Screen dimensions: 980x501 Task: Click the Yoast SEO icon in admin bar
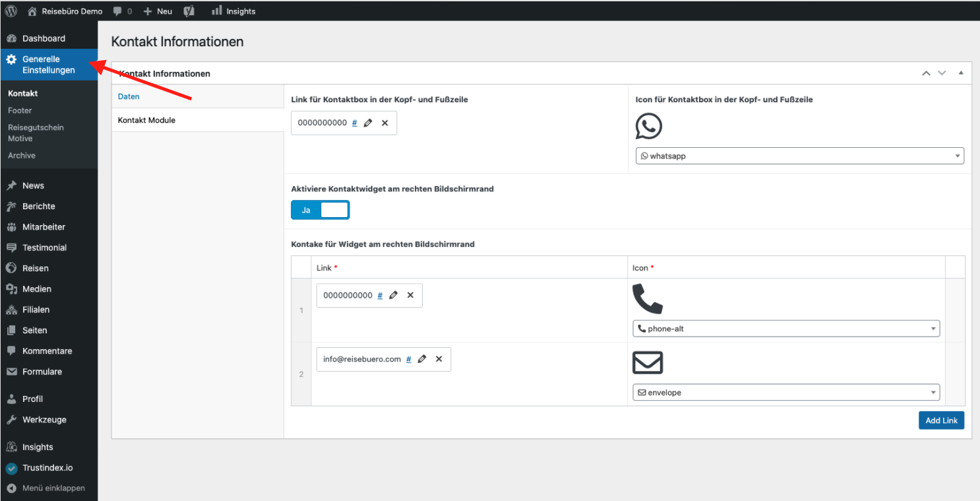[189, 11]
